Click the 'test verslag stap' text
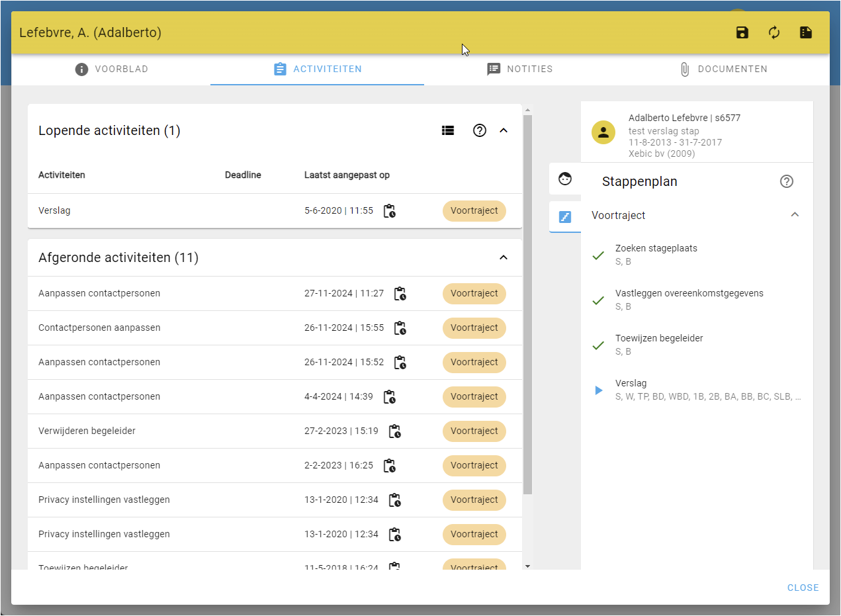This screenshot has height=616, width=841. 664,131
